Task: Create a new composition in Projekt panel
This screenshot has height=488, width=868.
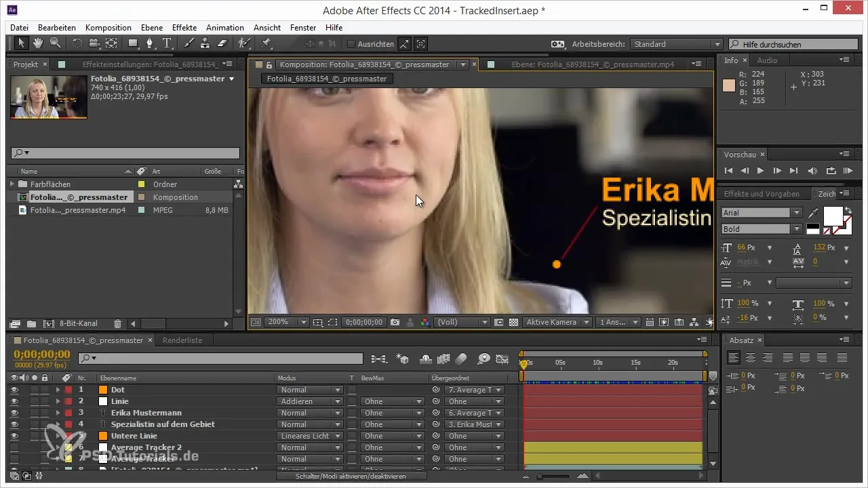Action: coord(48,324)
